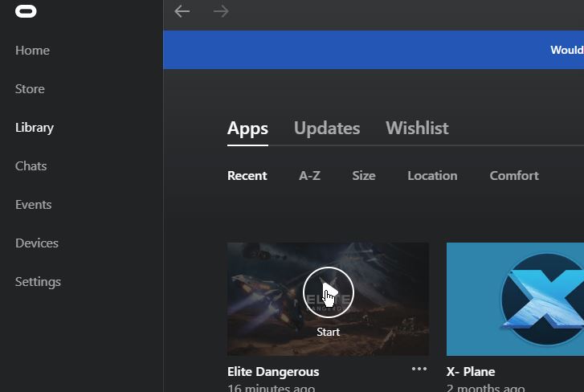Sort apps by A-Z
Viewport: 584px width, 392px height.
tap(309, 176)
